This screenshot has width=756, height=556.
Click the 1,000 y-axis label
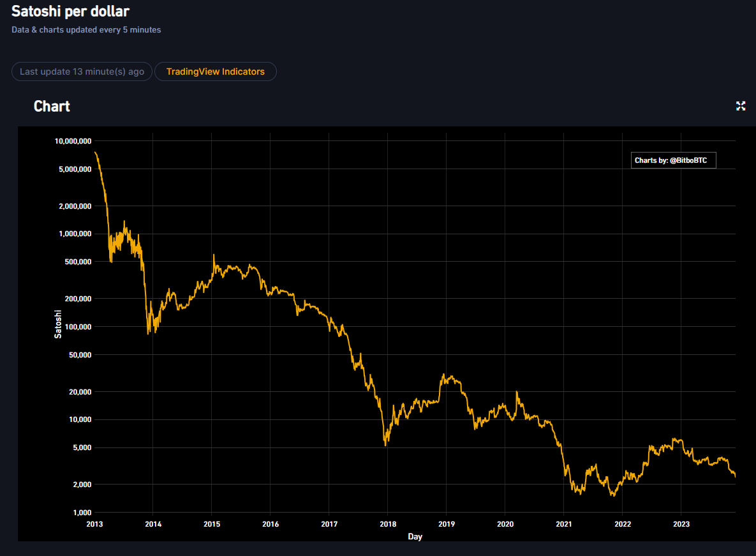(x=82, y=513)
